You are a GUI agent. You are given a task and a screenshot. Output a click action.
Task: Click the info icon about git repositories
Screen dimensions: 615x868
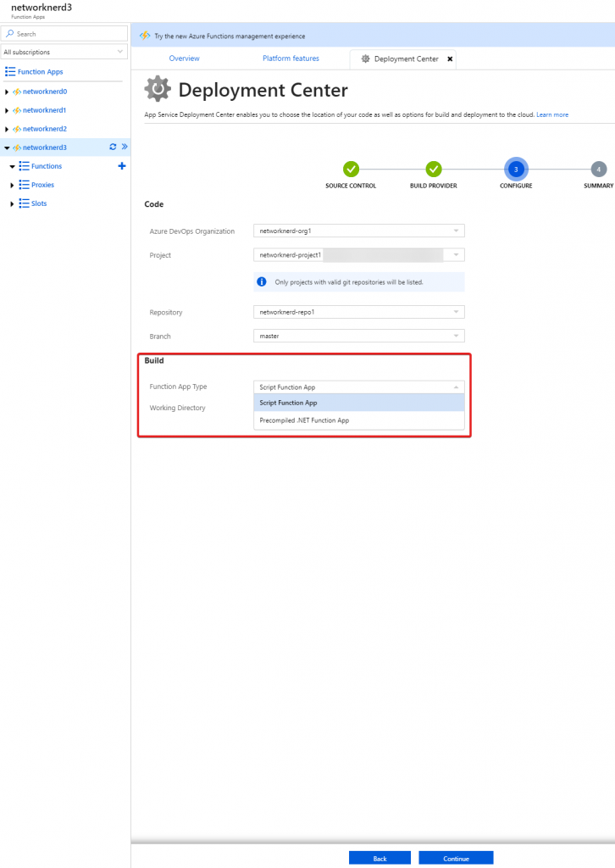(262, 281)
